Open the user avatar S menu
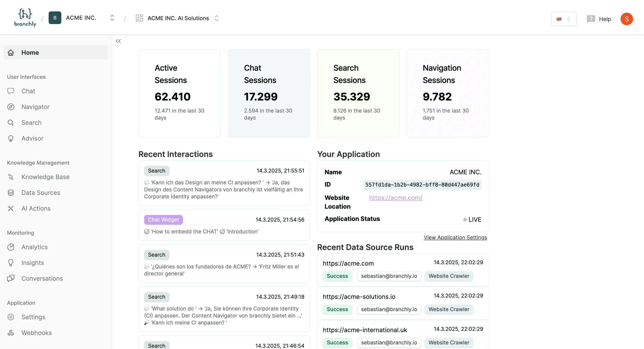The image size is (644, 349). 626,19
